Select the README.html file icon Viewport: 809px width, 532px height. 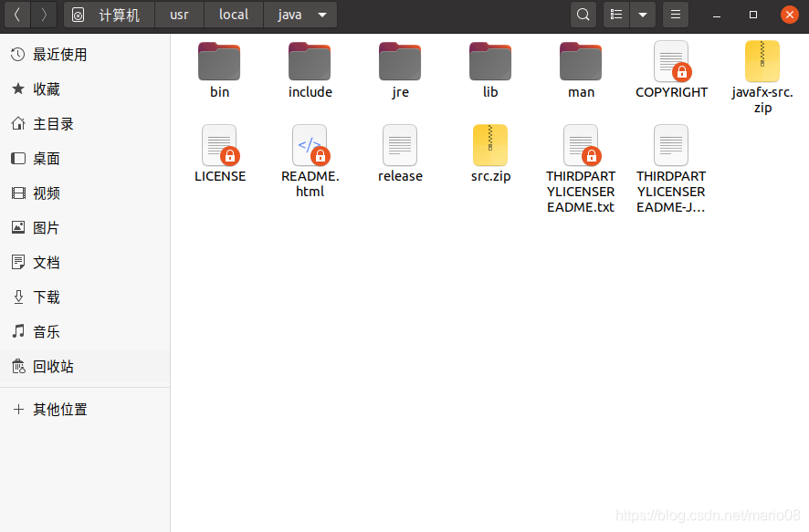310,145
